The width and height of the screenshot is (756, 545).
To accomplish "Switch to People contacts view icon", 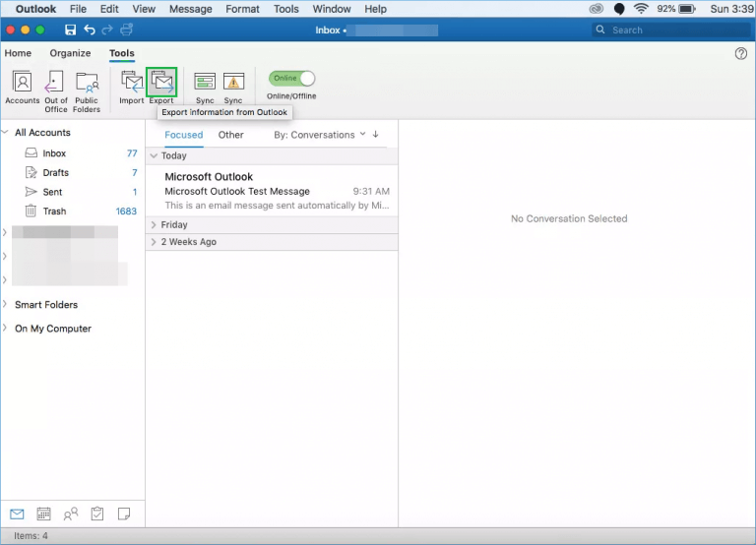I will (71, 515).
